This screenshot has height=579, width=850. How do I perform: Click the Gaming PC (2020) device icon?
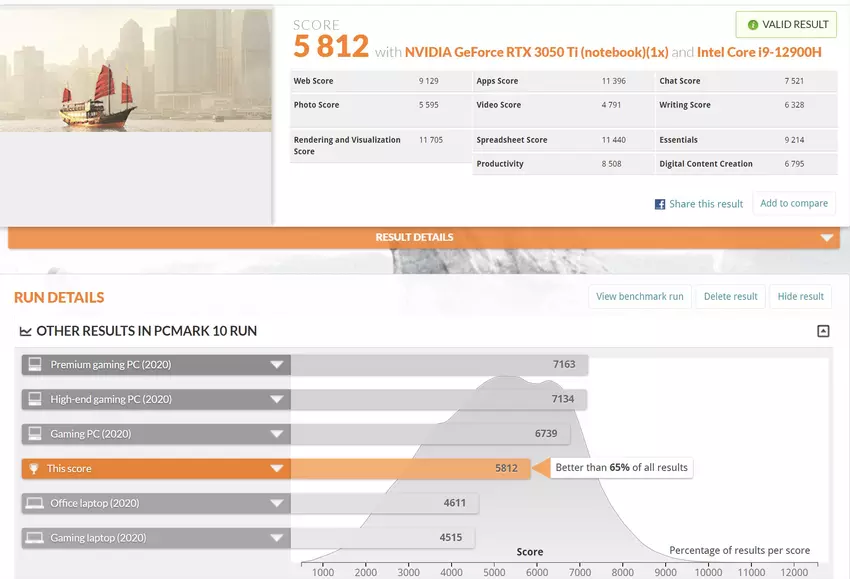(x=35, y=434)
